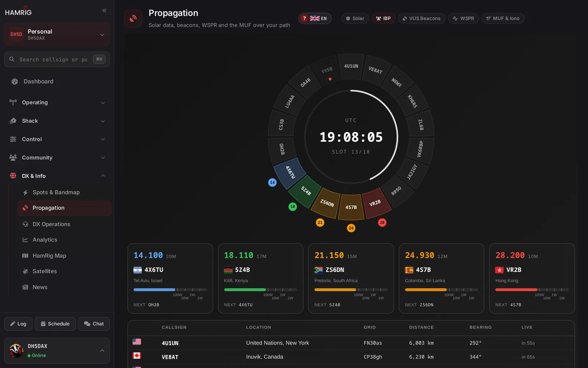The width and height of the screenshot is (588, 368).
Task: Select the 4U1UN callsign table row
Action: pos(351,343)
